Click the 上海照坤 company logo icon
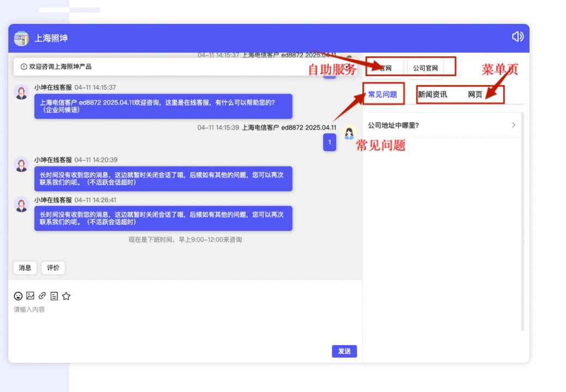The image size is (566, 392). click(x=21, y=38)
